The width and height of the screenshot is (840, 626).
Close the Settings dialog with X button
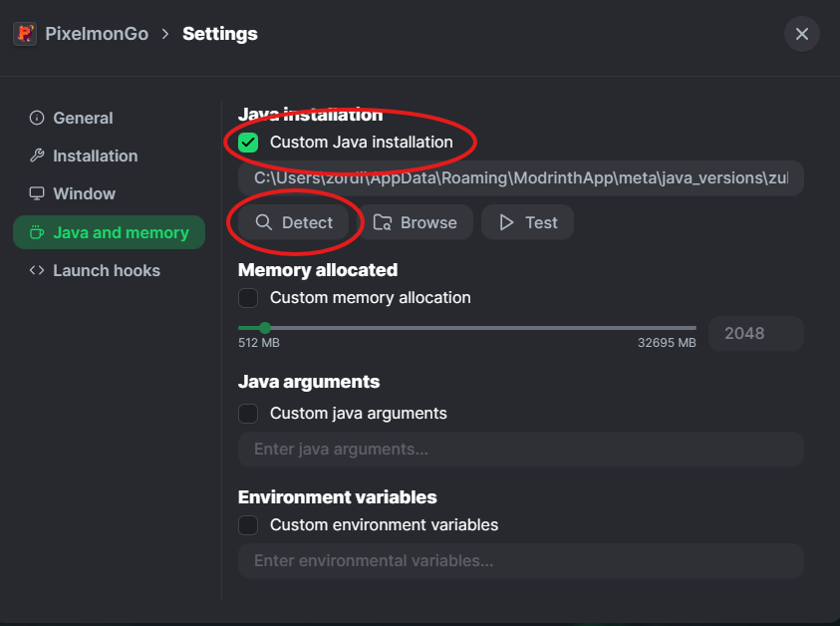click(x=801, y=34)
